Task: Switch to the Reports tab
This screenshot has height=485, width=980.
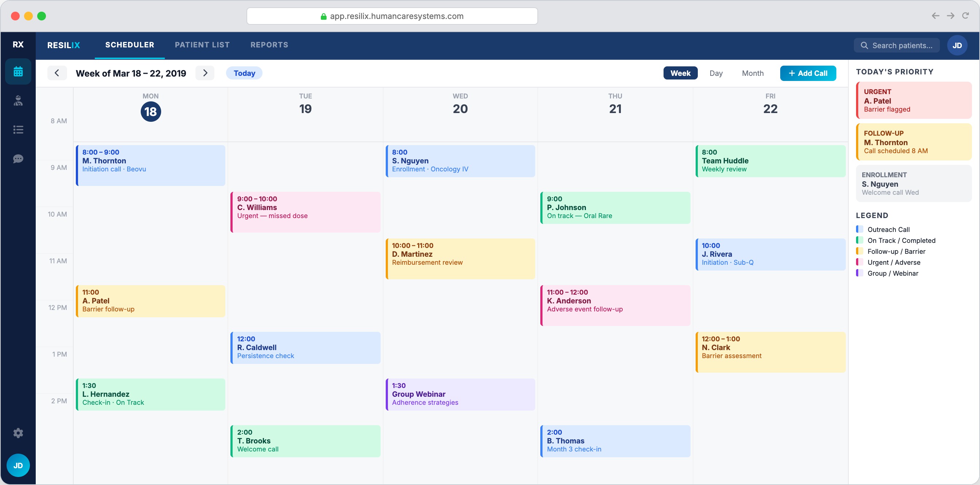Action: pyautogui.click(x=269, y=45)
